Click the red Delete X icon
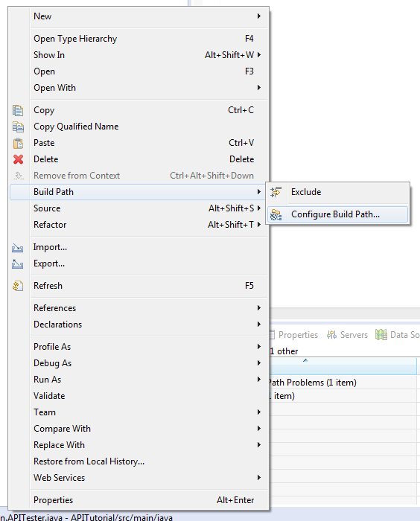Viewport: 420px width, 521px height. [18, 159]
